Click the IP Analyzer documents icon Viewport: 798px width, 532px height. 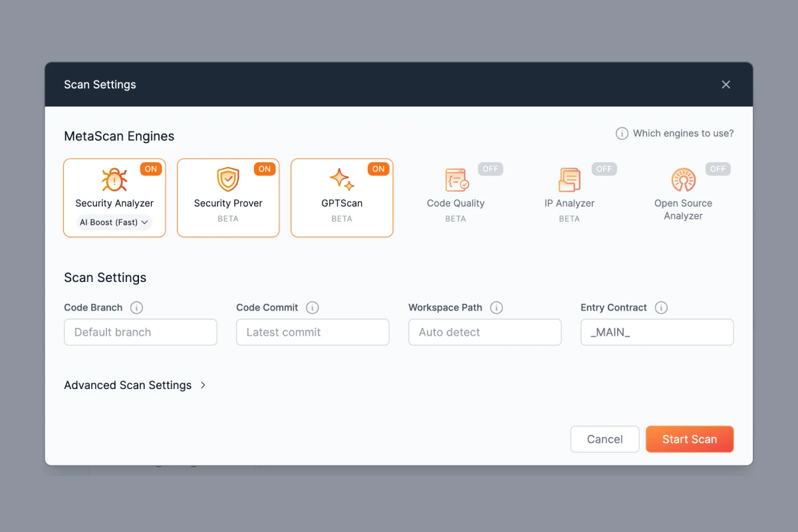coord(569,180)
